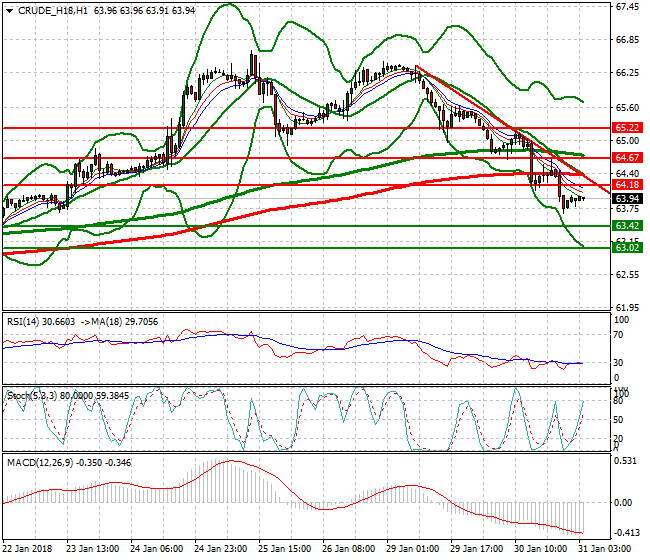The image size is (650, 560).
Task: Select the 64.18 red price level label
Action: coord(627,184)
